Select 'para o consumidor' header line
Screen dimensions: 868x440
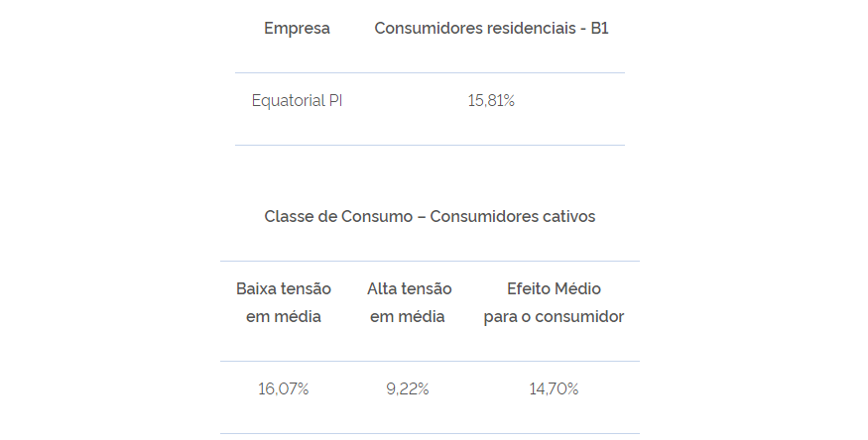pyautogui.click(x=555, y=317)
